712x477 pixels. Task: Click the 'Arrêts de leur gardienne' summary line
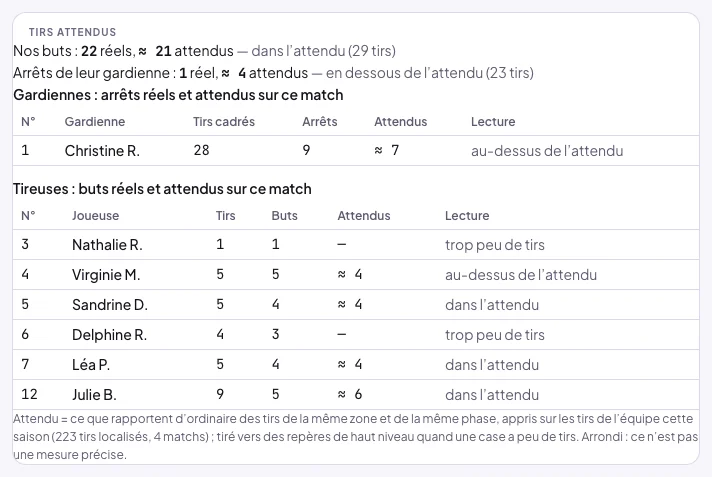click(x=273, y=73)
